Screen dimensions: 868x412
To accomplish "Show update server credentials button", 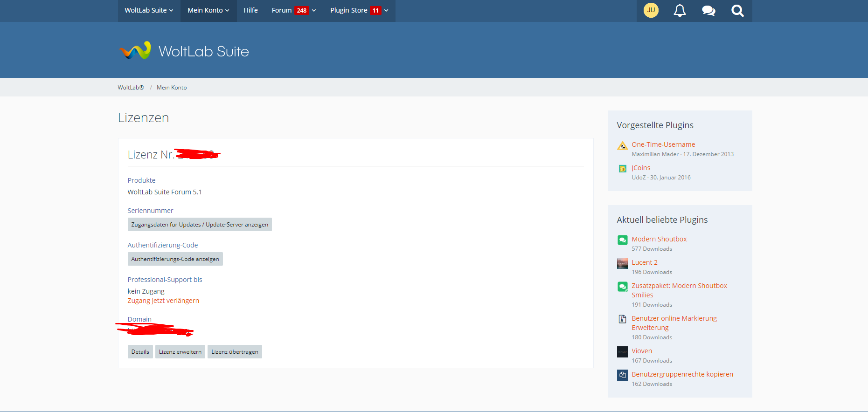I will pos(199,225).
